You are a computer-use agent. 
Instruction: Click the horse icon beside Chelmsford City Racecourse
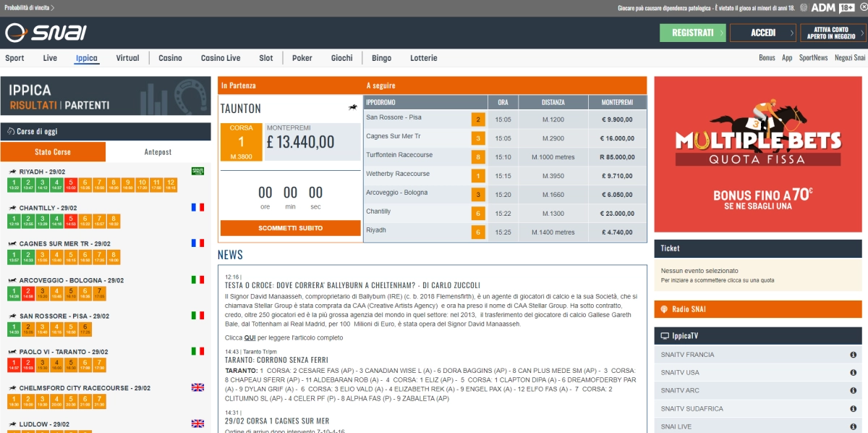pos(12,388)
